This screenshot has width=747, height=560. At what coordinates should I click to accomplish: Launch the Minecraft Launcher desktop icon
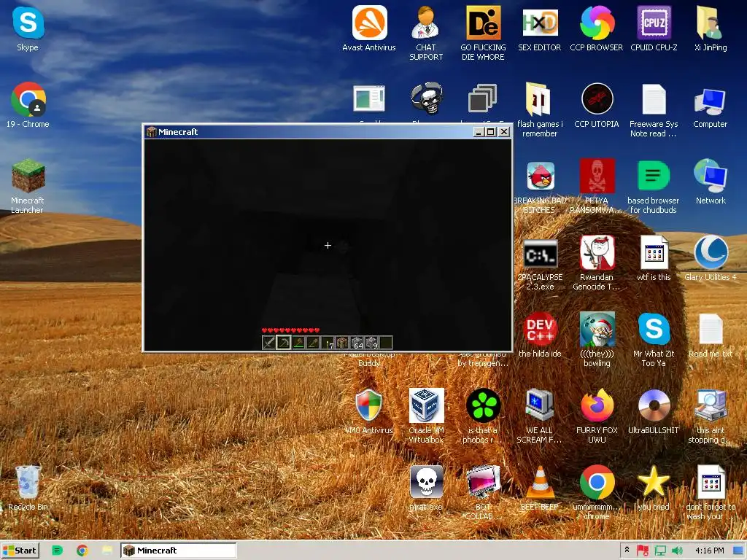(28, 186)
